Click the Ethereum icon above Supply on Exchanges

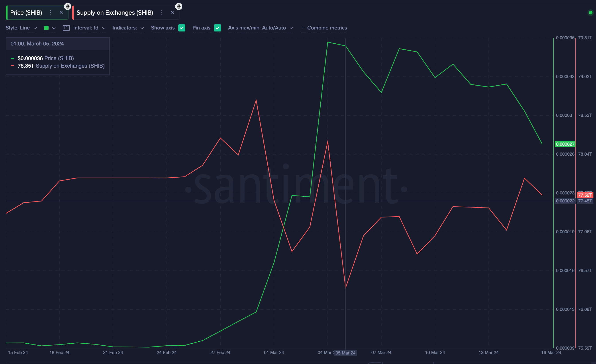point(178,6)
